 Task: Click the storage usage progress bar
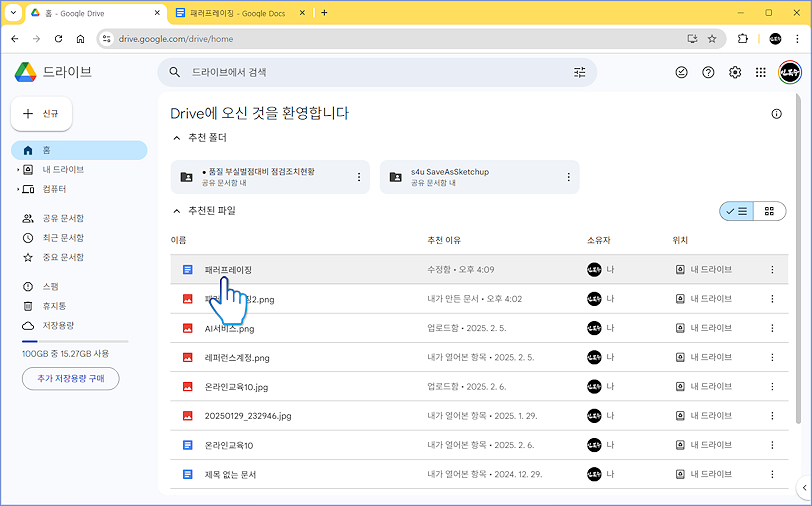pos(75,341)
